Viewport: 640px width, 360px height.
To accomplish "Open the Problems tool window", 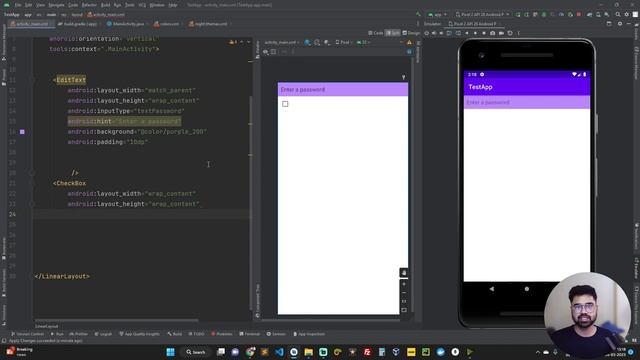I will click(222, 334).
